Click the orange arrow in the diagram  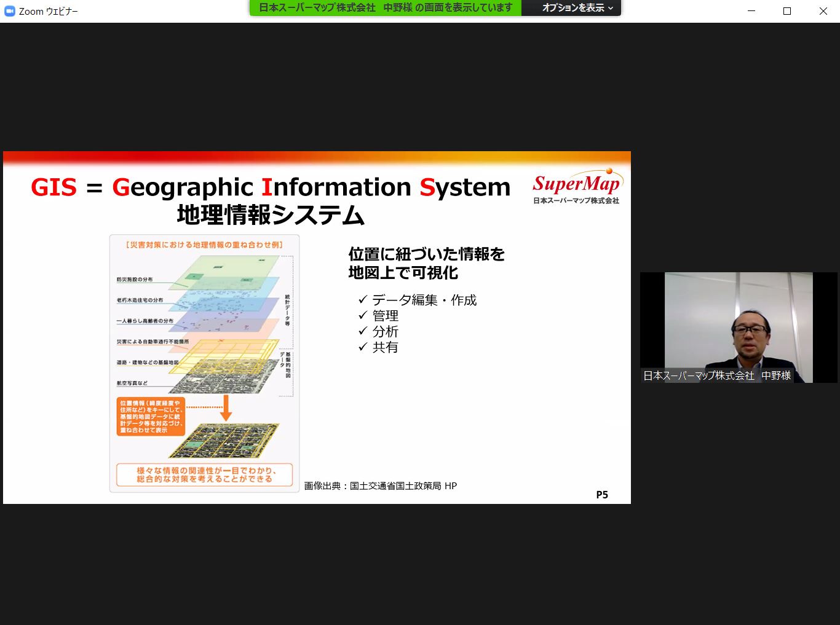coord(226,408)
